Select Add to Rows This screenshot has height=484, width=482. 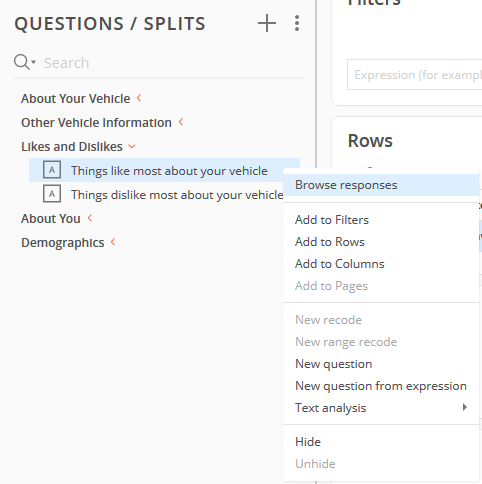coord(330,242)
